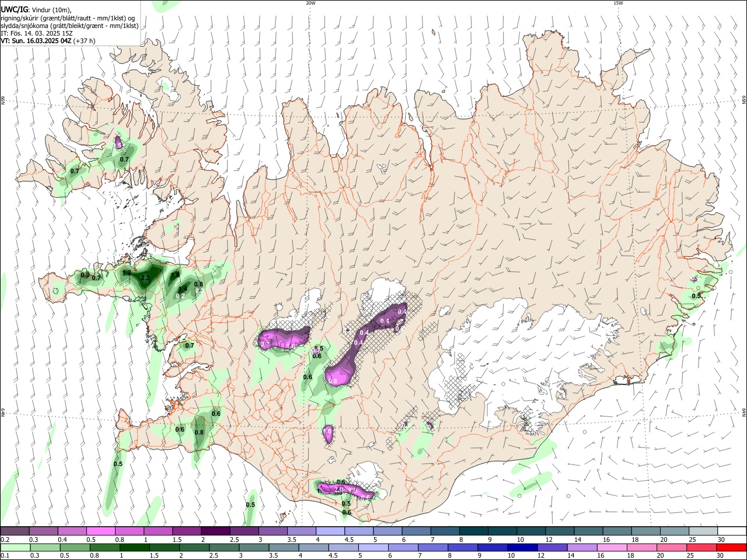This screenshot has height=560, width=747.
Task: Click the 'UWC/IG: Vindur (10m)' title text
Action: (x=36, y=10)
